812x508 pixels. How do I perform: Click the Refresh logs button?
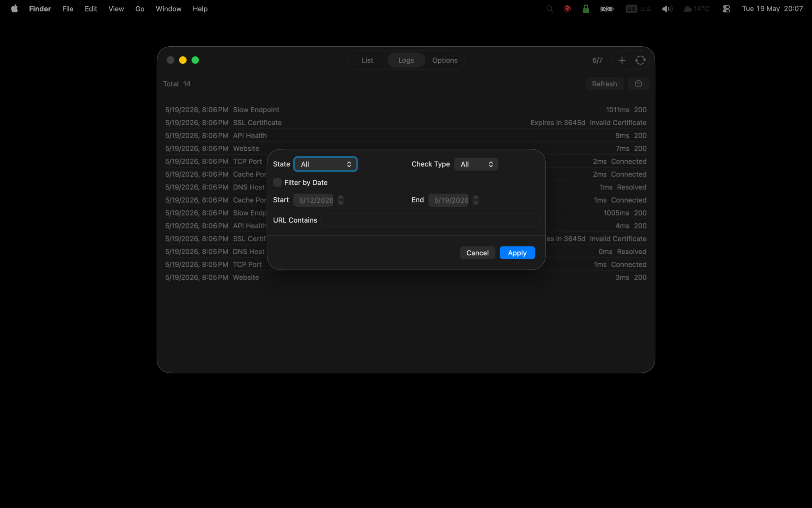point(604,84)
